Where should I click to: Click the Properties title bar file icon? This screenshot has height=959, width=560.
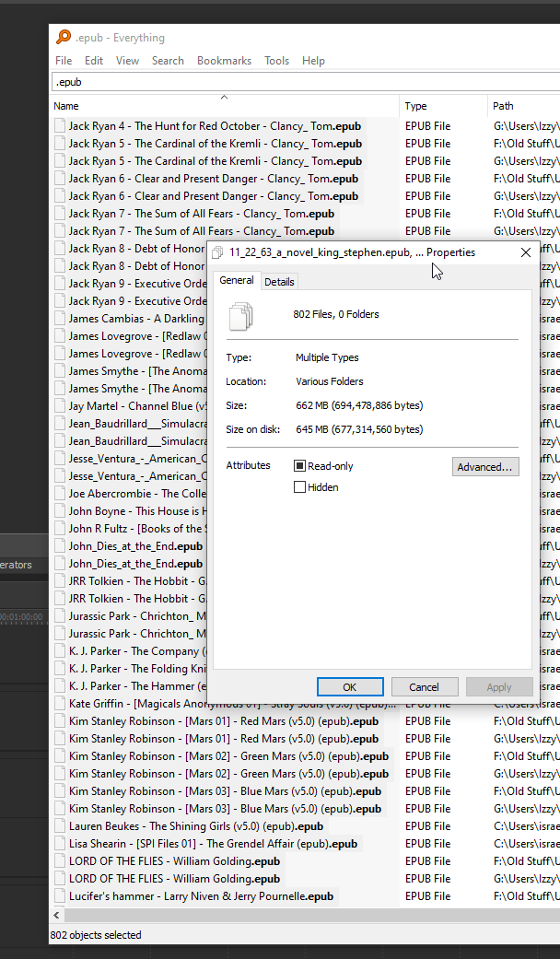217,252
